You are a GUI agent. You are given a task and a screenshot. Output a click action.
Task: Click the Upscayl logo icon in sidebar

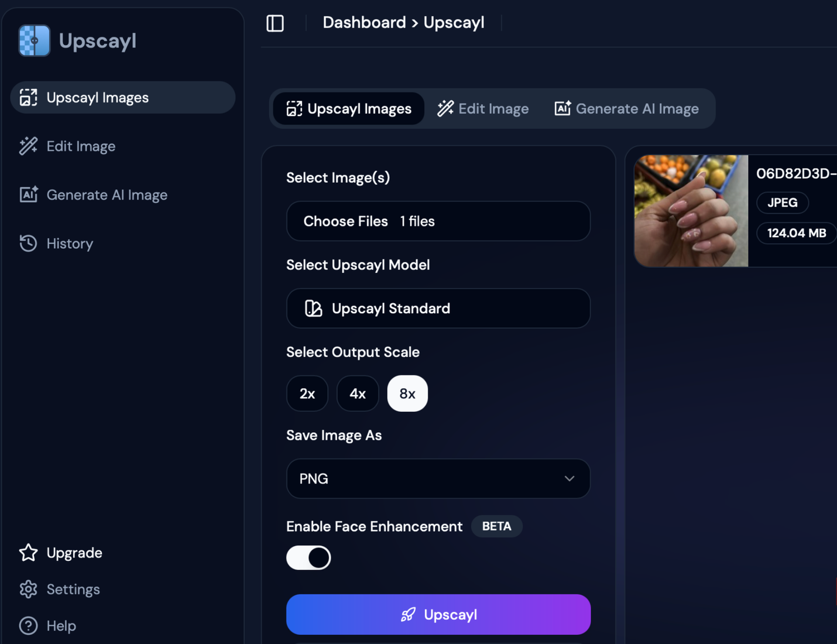34,40
